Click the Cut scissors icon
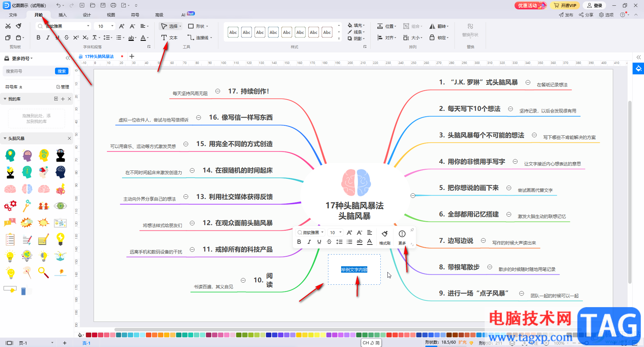Viewport: 644px width, 347px height. click(8, 26)
